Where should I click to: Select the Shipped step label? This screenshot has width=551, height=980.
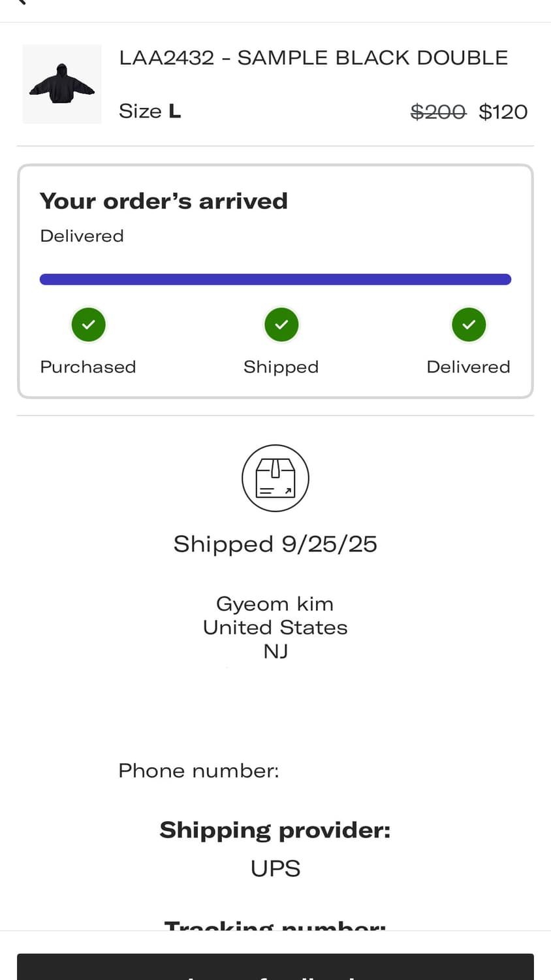point(281,367)
